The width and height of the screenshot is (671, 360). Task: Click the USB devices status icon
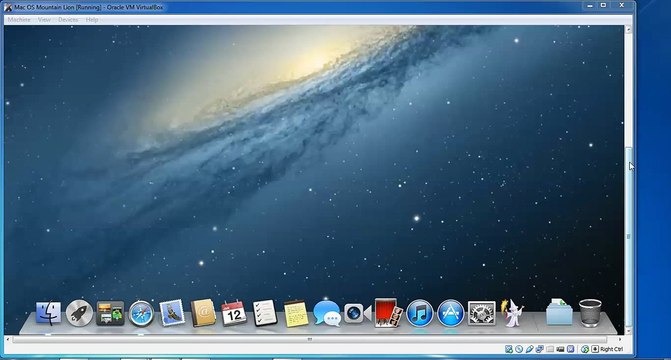coord(530,349)
